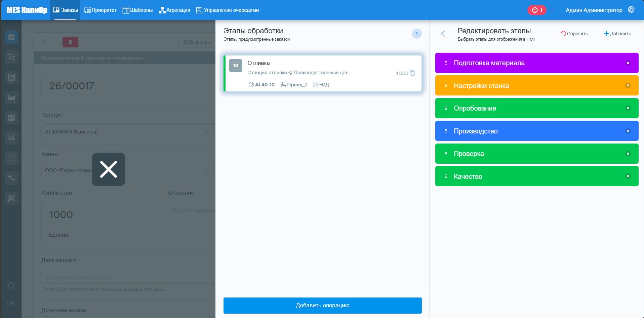644x318 pixels.
Task: Open the Единиц units dropdown
Action: 102,235
